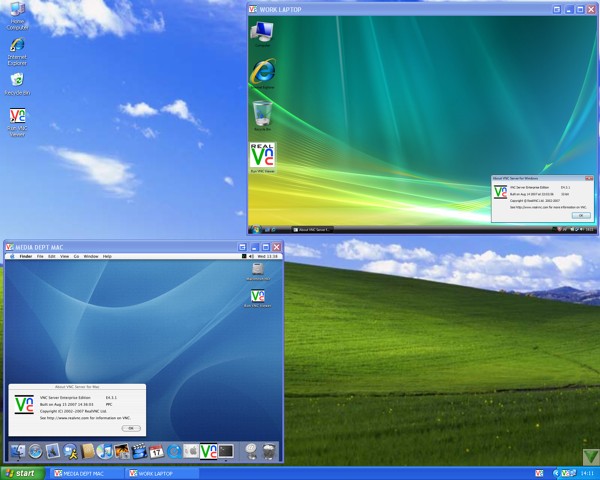600x480 pixels.
Task: Open the Trash in the Mac dock
Action: pyautogui.click(x=268, y=452)
